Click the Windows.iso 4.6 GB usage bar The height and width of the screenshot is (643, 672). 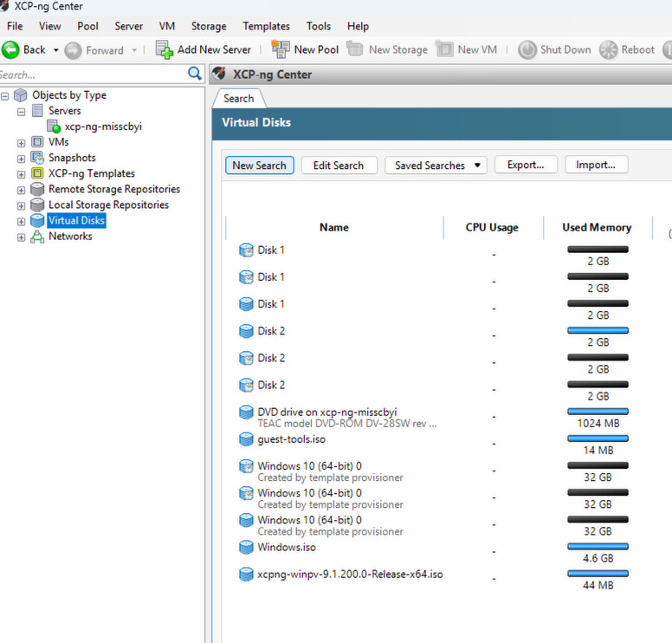598,547
